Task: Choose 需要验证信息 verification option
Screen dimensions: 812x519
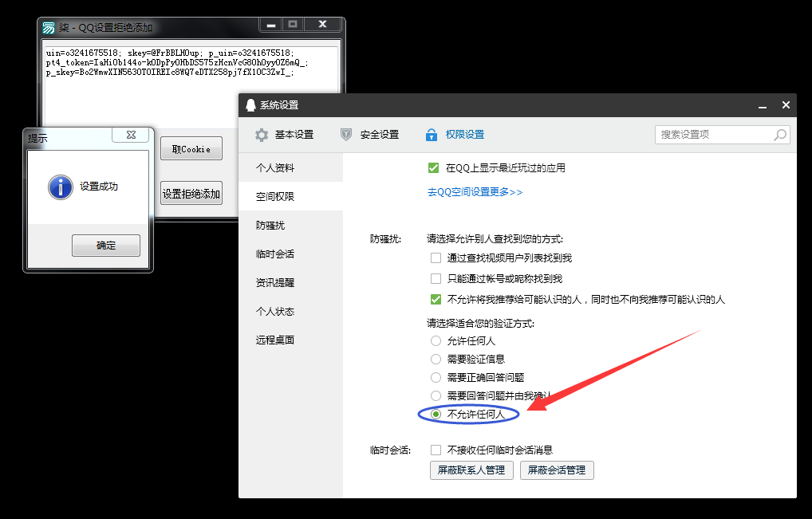Action: (x=436, y=359)
